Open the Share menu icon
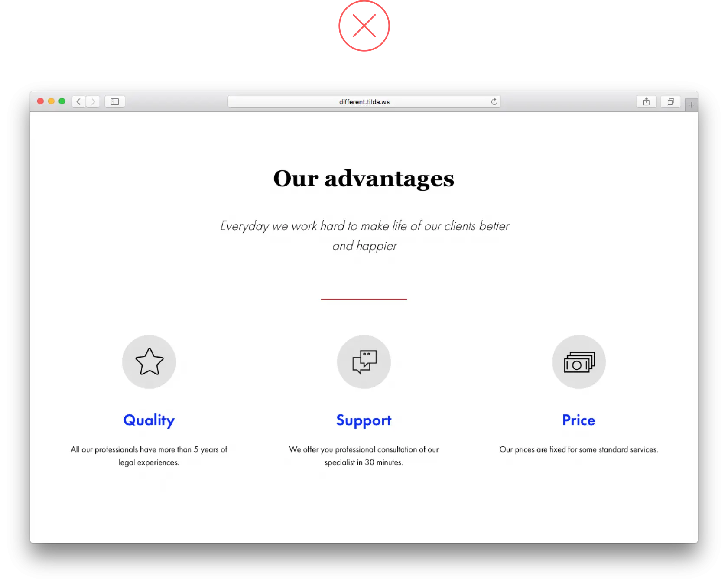This screenshot has width=728, height=586. pyautogui.click(x=647, y=101)
